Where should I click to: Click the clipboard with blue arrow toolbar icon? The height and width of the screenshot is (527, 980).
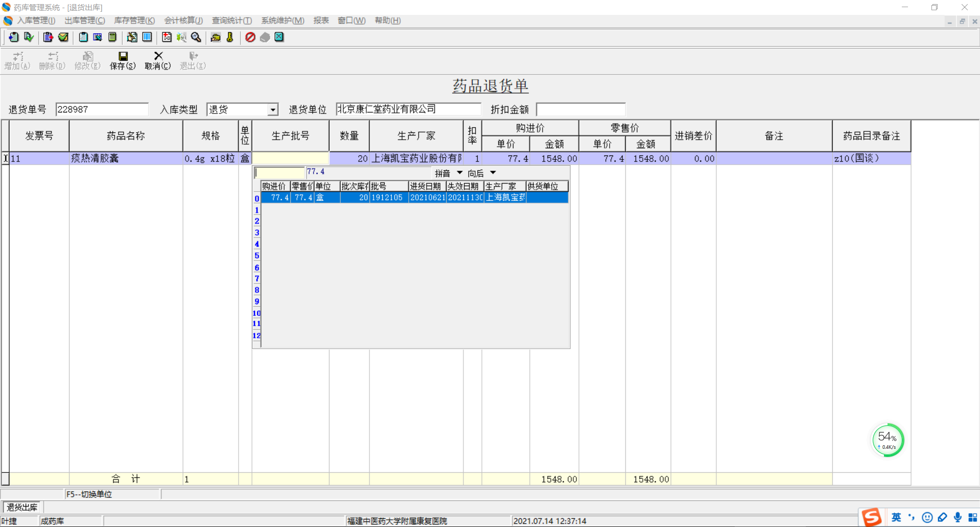tap(13, 37)
